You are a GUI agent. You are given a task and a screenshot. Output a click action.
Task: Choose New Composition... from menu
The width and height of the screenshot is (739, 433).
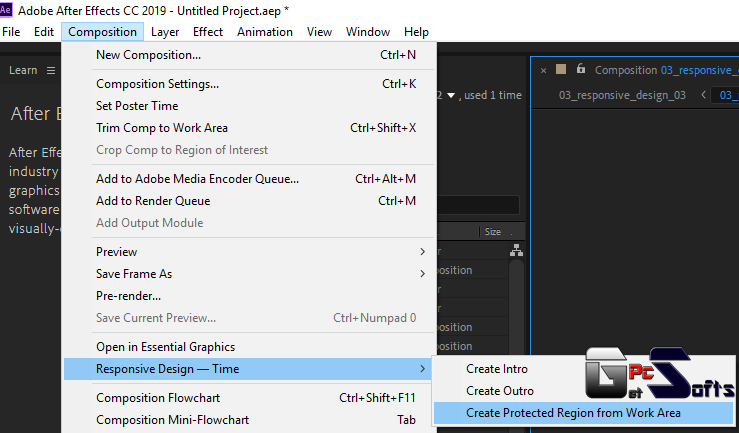tap(249, 55)
